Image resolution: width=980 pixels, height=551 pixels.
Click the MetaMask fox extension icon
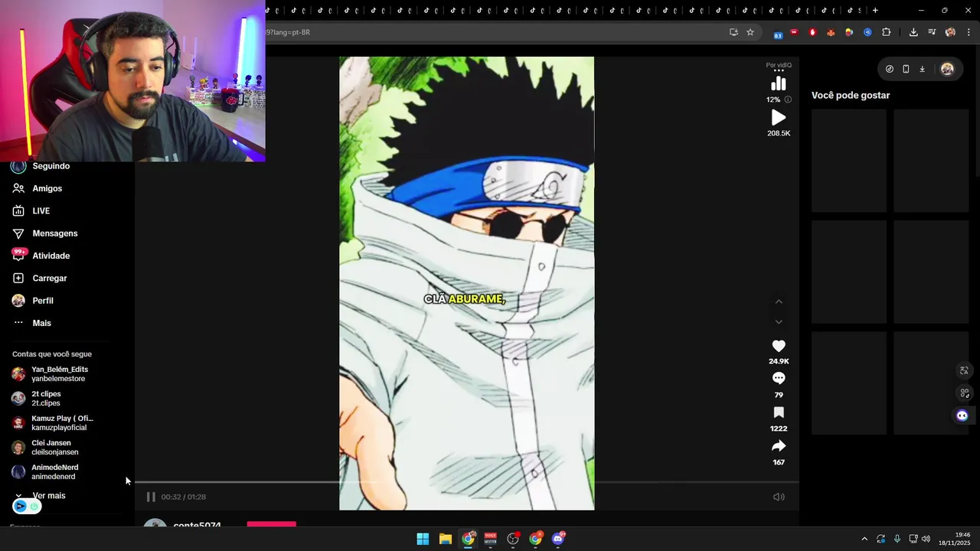[x=831, y=32]
